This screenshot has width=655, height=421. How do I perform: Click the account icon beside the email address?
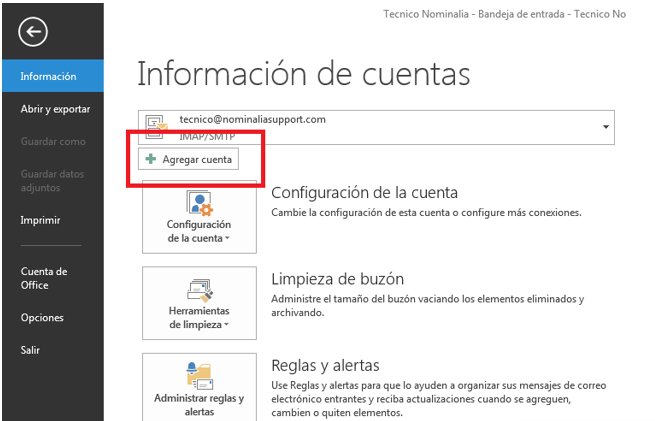click(x=156, y=125)
